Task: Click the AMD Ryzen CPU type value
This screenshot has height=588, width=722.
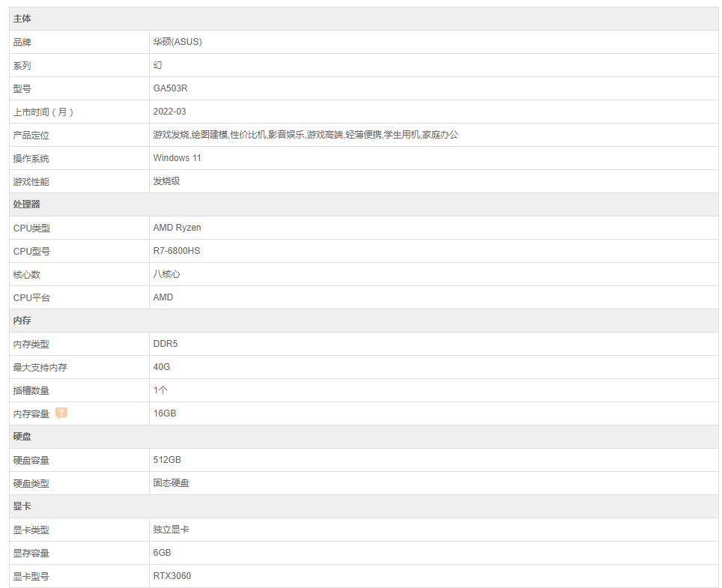Action: tap(178, 228)
